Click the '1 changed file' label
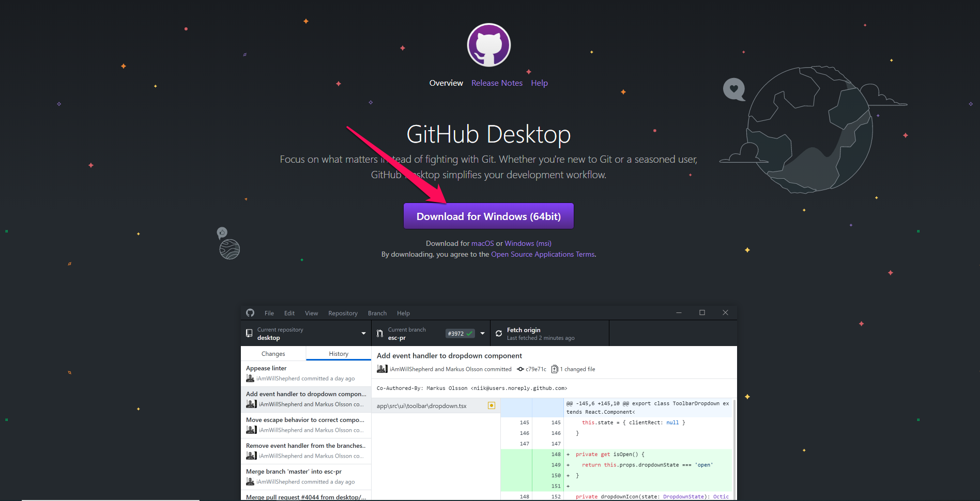The width and height of the screenshot is (980, 501). click(578, 369)
